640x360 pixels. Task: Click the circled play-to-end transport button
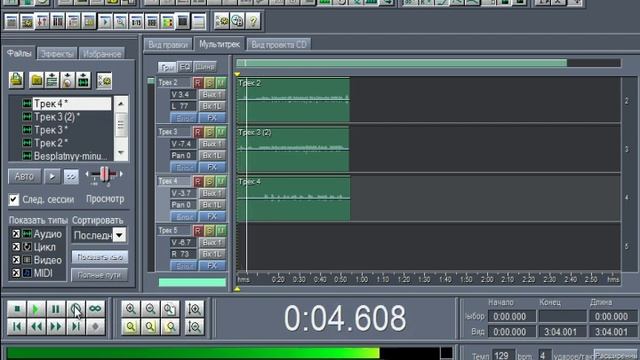point(76,309)
